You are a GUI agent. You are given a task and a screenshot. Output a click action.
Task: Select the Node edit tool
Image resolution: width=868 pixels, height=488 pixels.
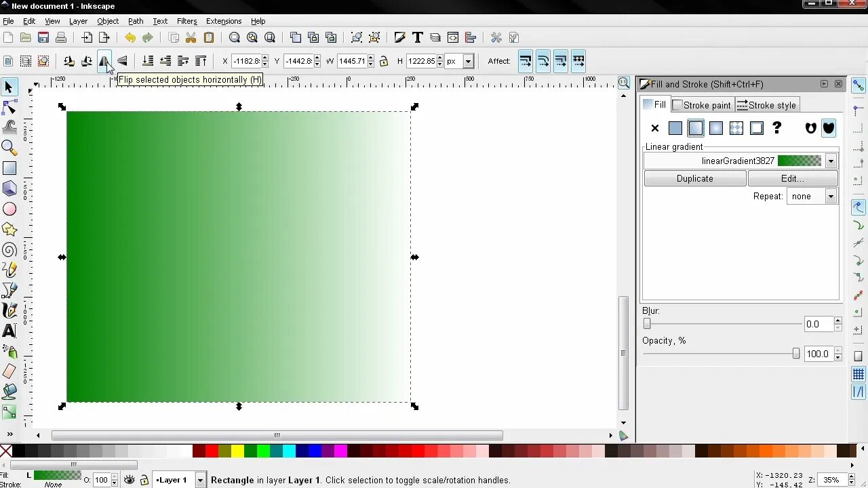(9, 107)
